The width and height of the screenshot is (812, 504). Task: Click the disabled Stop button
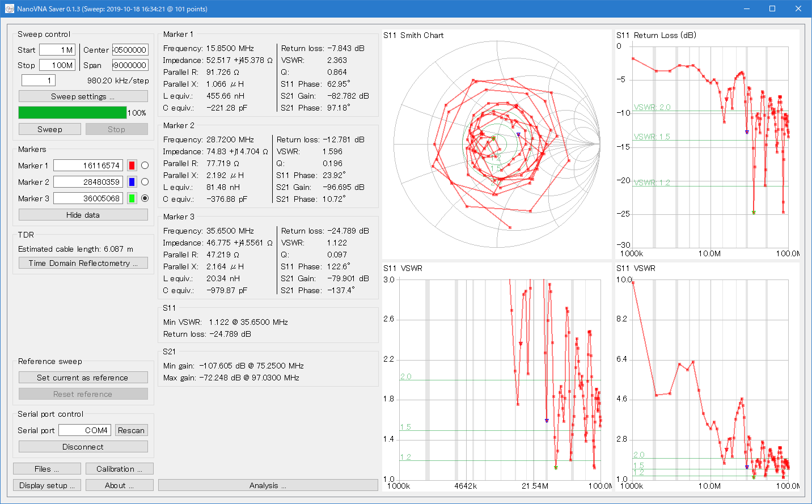[x=116, y=129]
